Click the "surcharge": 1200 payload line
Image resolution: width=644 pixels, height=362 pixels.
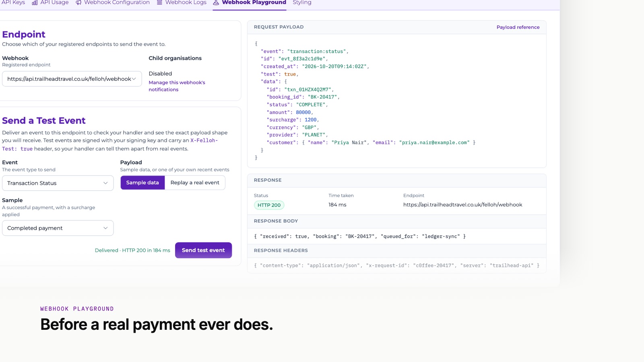coord(293,120)
